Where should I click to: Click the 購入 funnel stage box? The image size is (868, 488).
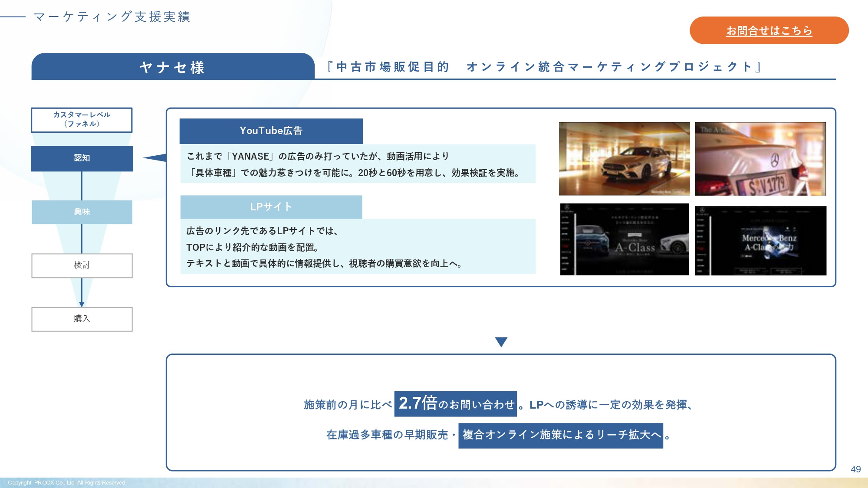pyautogui.click(x=82, y=319)
